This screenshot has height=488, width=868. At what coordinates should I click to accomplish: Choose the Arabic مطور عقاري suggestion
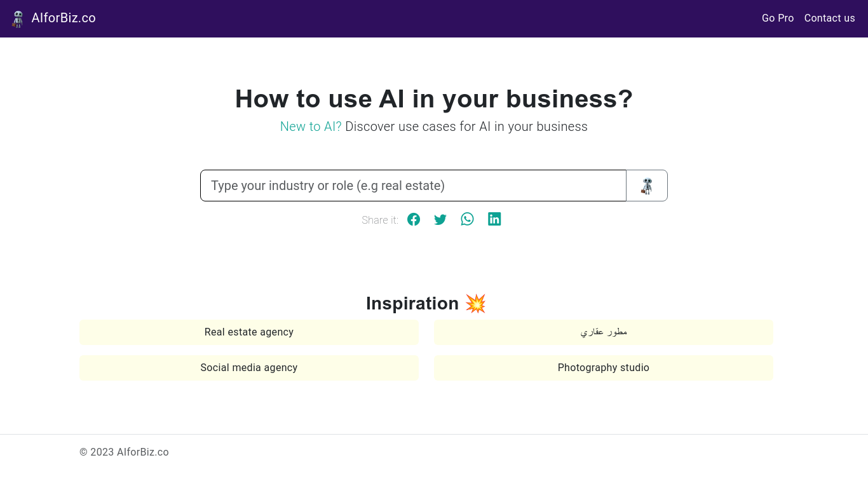tap(603, 332)
